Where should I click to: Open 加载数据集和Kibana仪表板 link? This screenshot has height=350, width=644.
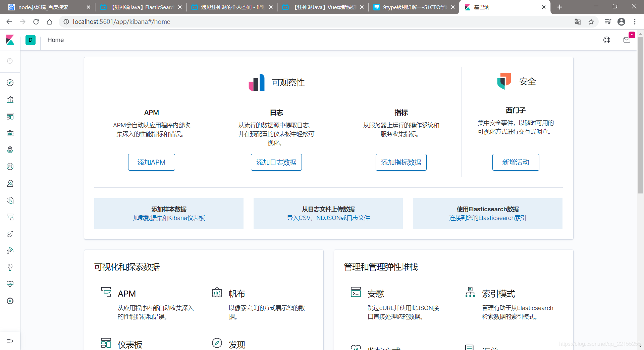(169, 218)
